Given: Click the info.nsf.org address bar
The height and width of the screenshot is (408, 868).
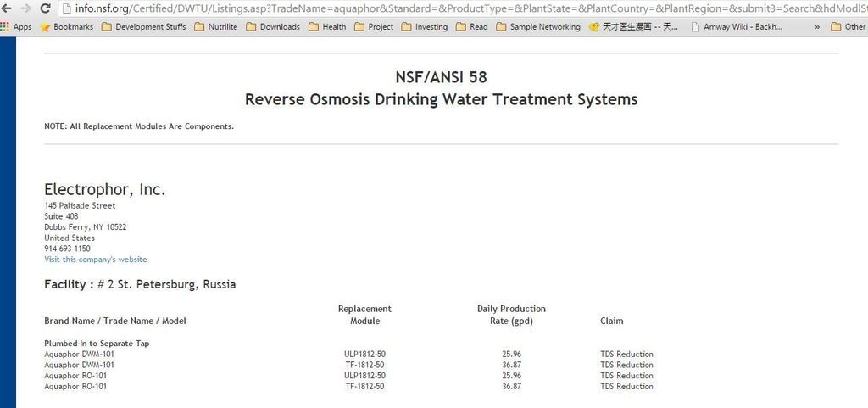Looking at the screenshot, I should click(x=424, y=8).
